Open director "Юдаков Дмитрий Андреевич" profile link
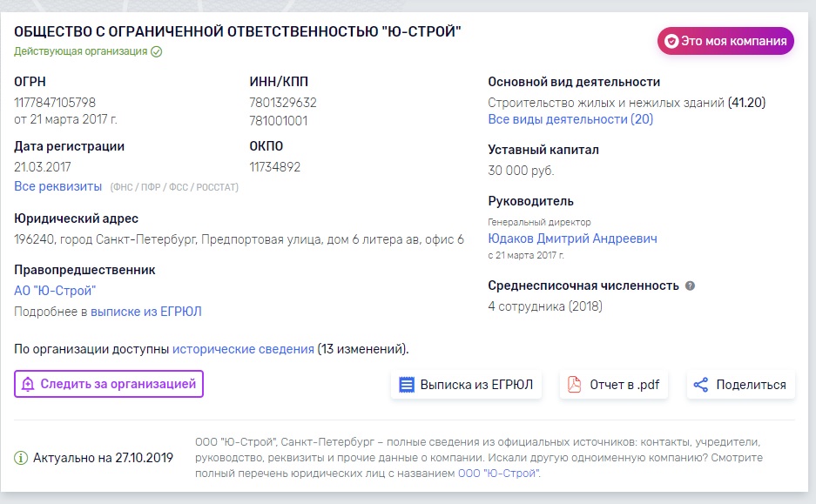Viewport: 816px width, 504px height. [572, 239]
